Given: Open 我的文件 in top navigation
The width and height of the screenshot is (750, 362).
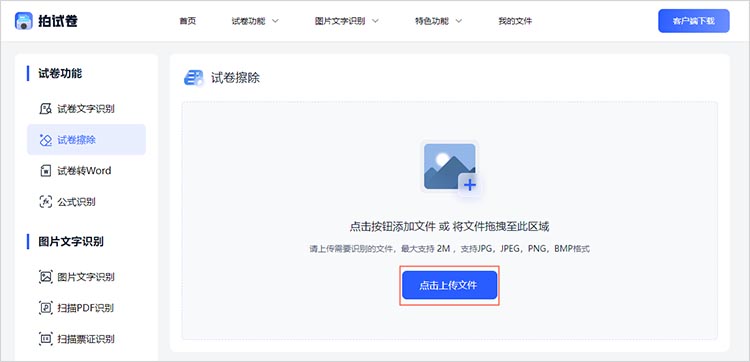Looking at the screenshot, I should [x=515, y=21].
